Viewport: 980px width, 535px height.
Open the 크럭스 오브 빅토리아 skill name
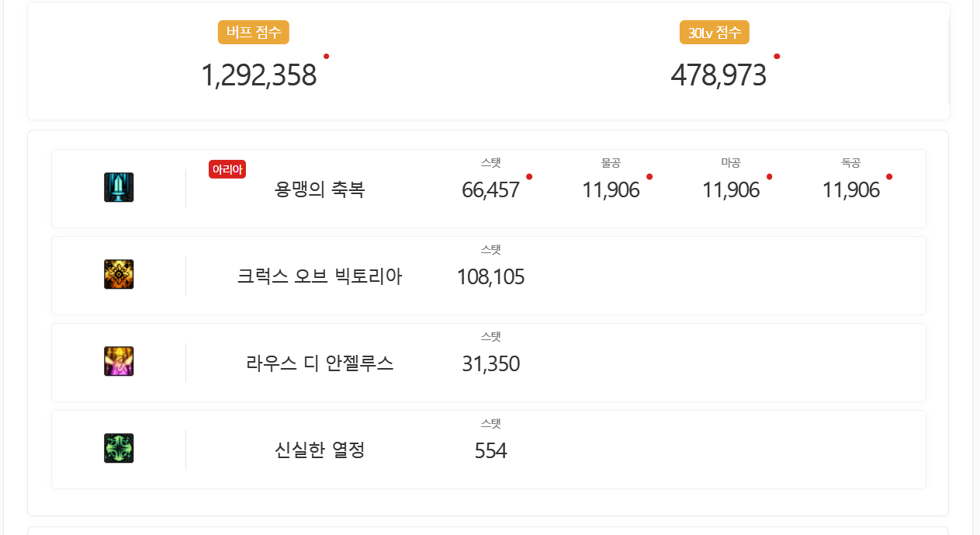coord(320,276)
